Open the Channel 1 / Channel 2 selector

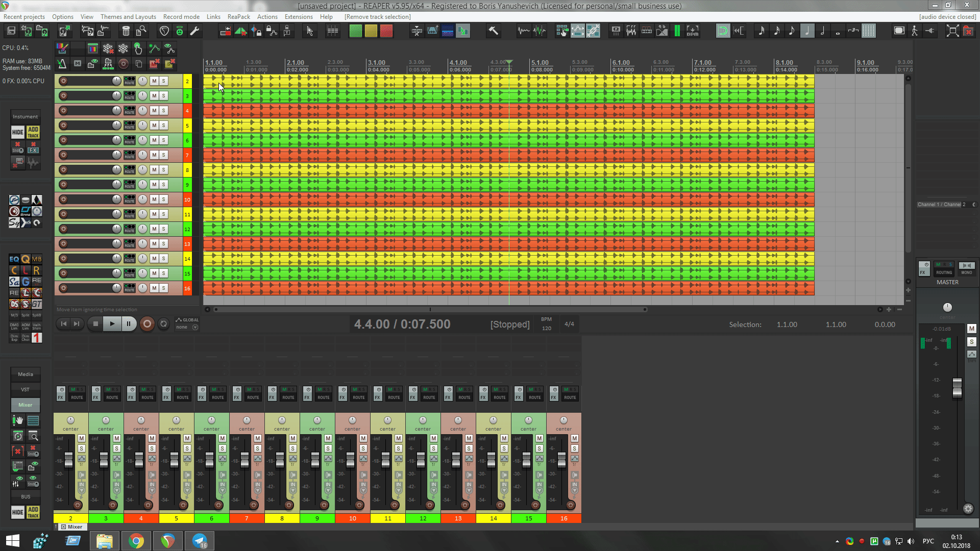[942, 204]
